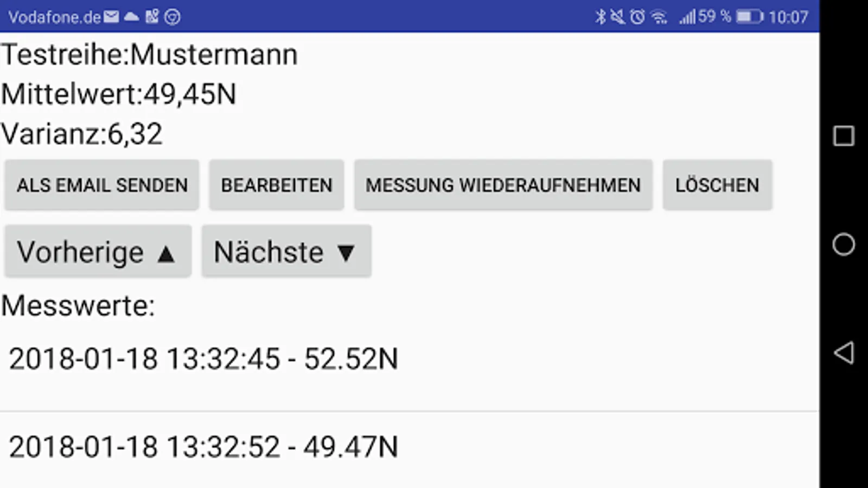
Task: Resume measurement with MESSUNG WIEDERAUFNEHMEN
Action: (503, 185)
